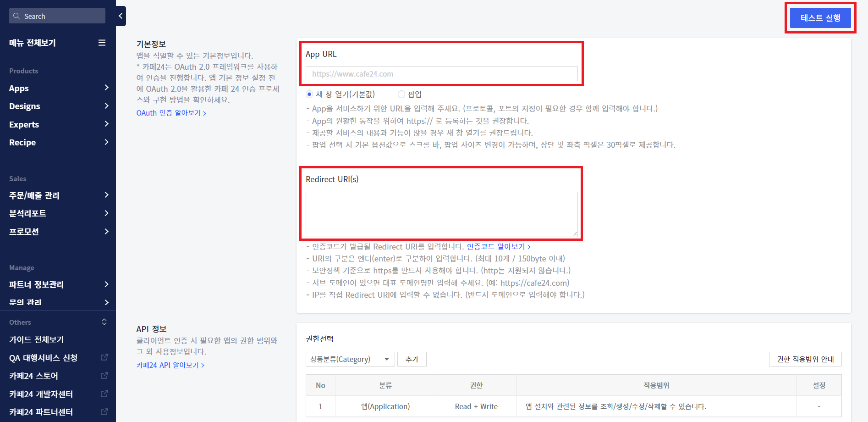Open the Designs menu item

coord(25,106)
